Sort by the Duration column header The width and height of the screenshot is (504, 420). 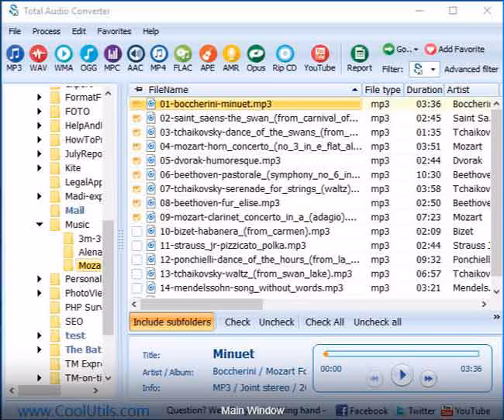(x=424, y=90)
